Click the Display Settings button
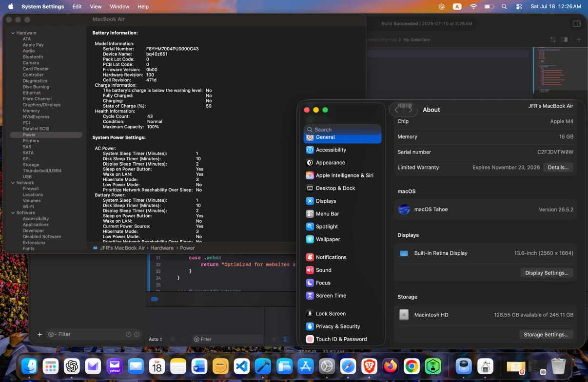The image size is (588, 382). pyautogui.click(x=547, y=273)
